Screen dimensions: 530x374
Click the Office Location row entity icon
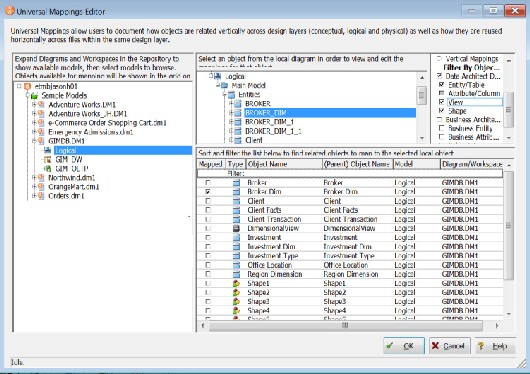tap(236, 265)
